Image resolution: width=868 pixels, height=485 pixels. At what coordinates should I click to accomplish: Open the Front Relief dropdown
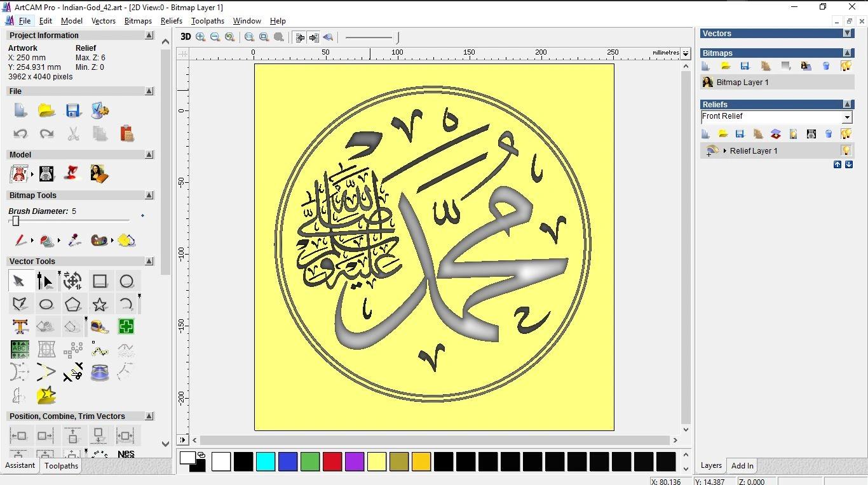click(x=847, y=117)
